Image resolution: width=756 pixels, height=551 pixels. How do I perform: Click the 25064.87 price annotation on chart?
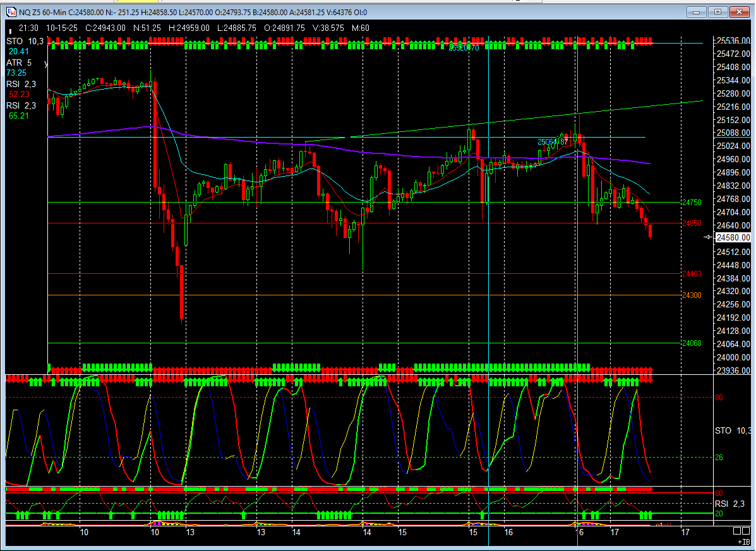(551, 142)
